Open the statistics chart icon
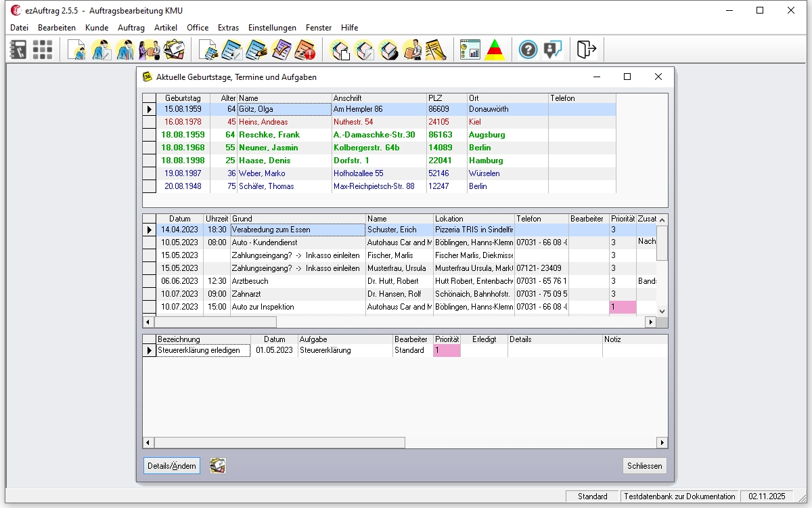 click(x=470, y=49)
